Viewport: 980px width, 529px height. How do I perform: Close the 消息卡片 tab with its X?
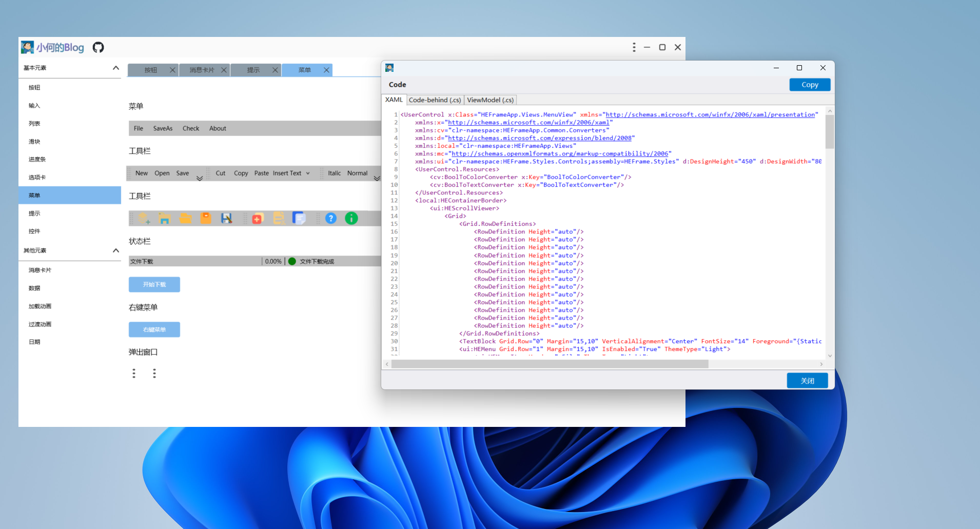224,70
